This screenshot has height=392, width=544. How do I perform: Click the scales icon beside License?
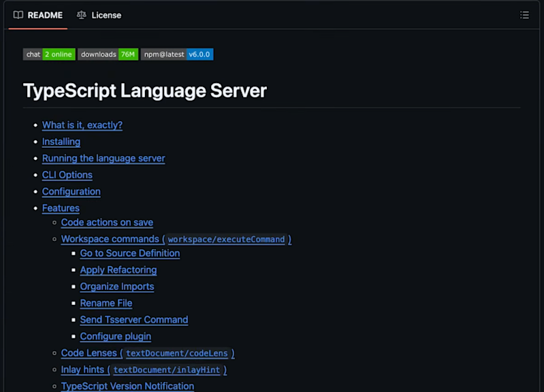click(82, 15)
